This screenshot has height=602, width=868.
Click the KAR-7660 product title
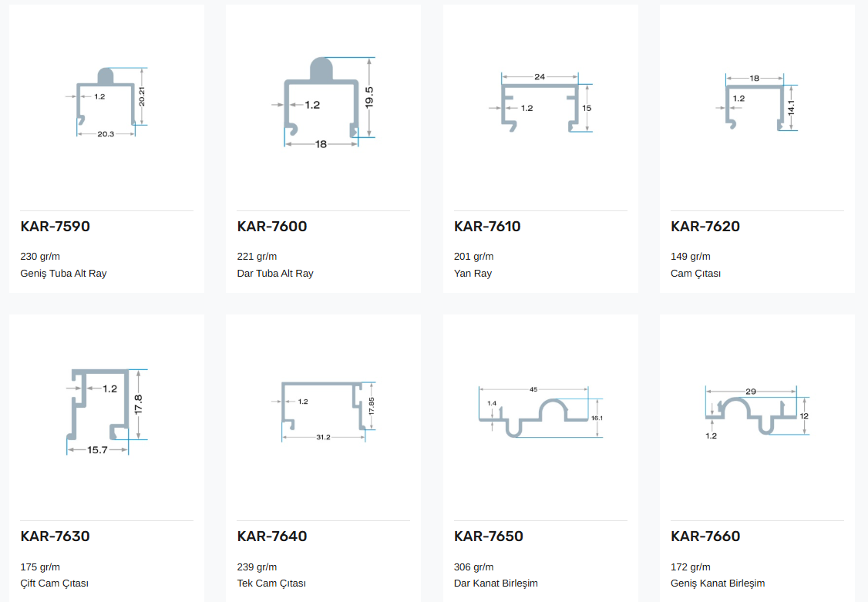[x=705, y=536]
